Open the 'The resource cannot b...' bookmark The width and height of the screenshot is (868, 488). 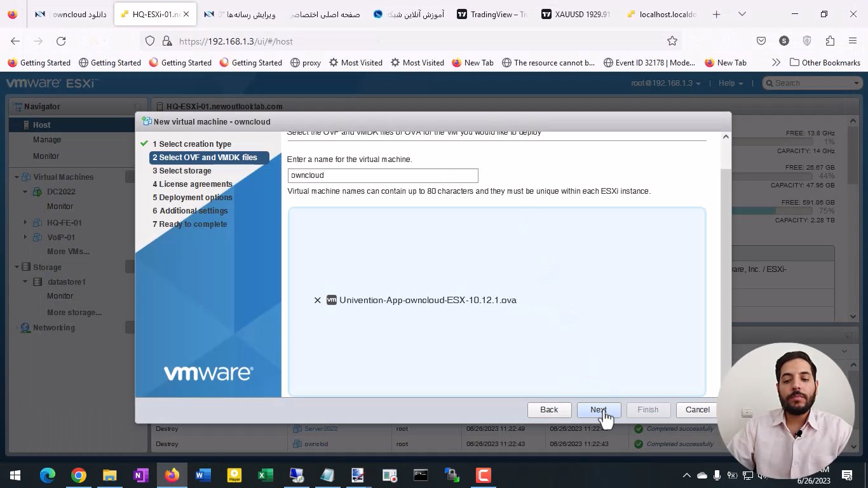(548, 62)
